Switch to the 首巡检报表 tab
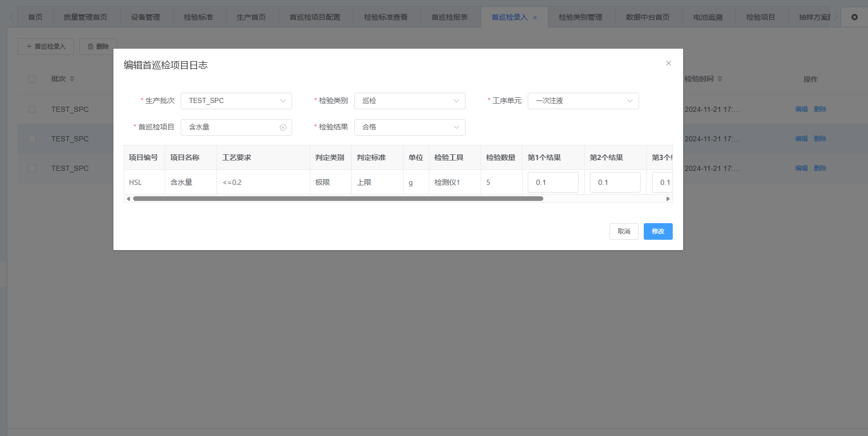 click(450, 17)
